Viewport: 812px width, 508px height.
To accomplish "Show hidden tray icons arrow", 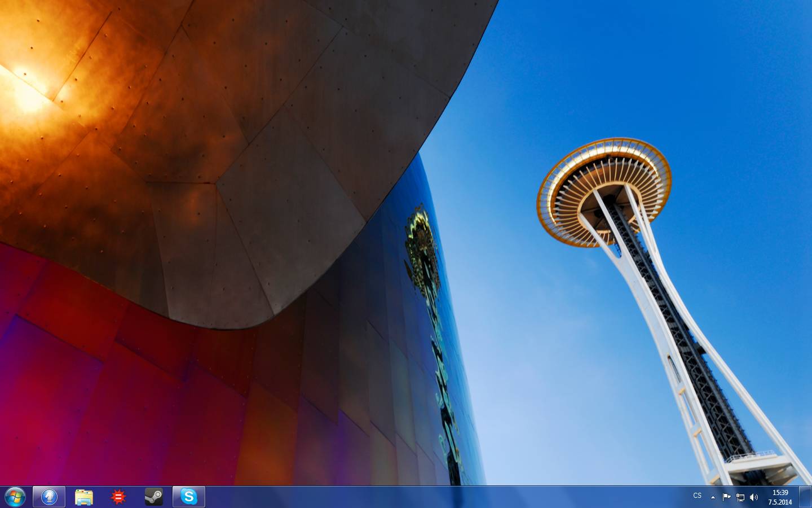I will [x=713, y=497].
